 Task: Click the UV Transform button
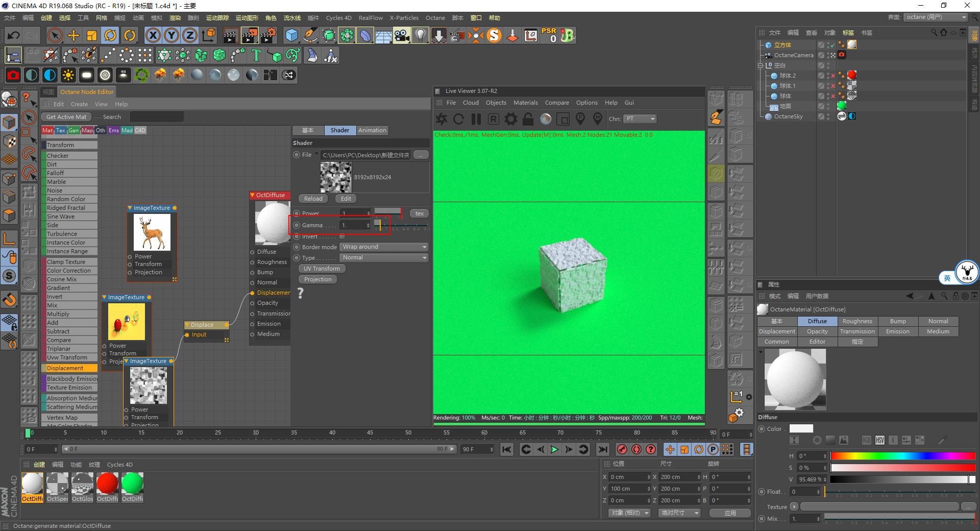(x=322, y=268)
